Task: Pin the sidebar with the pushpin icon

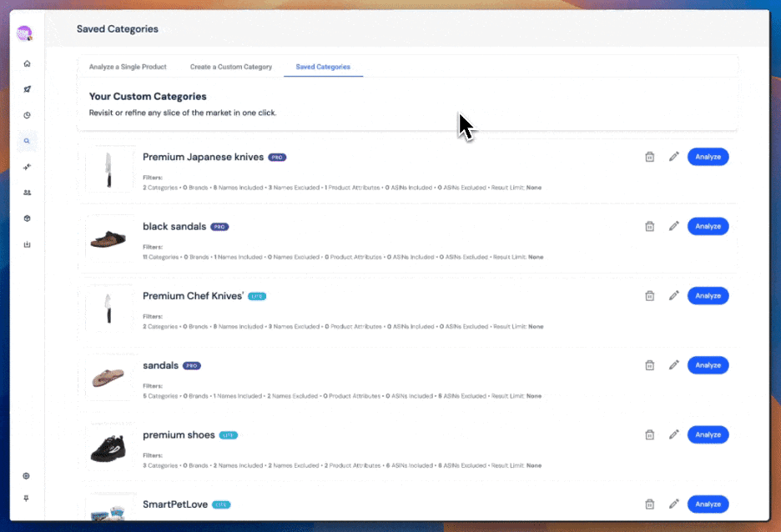Action: pyautogui.click(x=27, y=499)
